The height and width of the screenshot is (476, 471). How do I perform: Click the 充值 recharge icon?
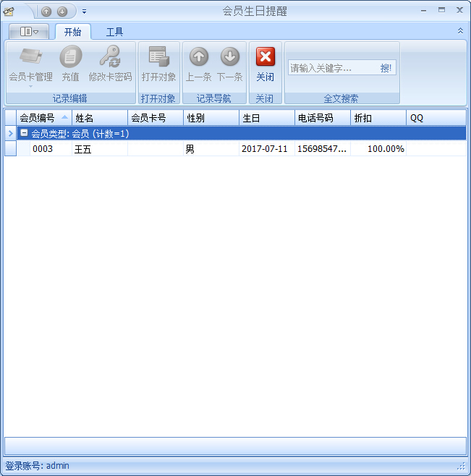[70, 57]
